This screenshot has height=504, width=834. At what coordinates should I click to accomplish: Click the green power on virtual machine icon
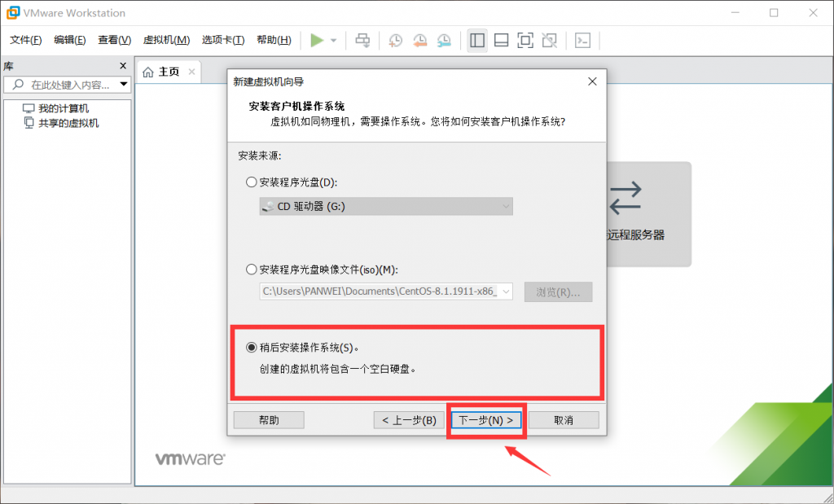317,41
